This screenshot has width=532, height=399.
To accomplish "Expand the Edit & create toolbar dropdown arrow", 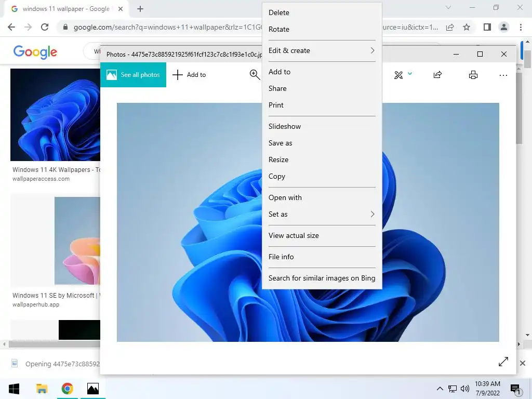I will (x=410, y=73).
